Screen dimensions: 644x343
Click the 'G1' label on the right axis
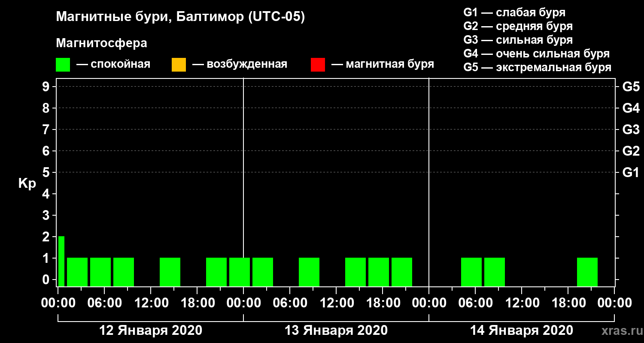(x=631, y=173)
